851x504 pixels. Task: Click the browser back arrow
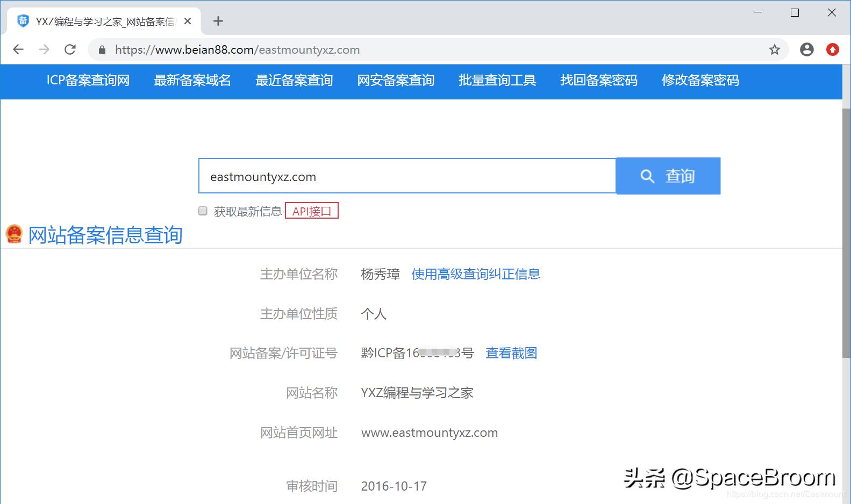18,49
